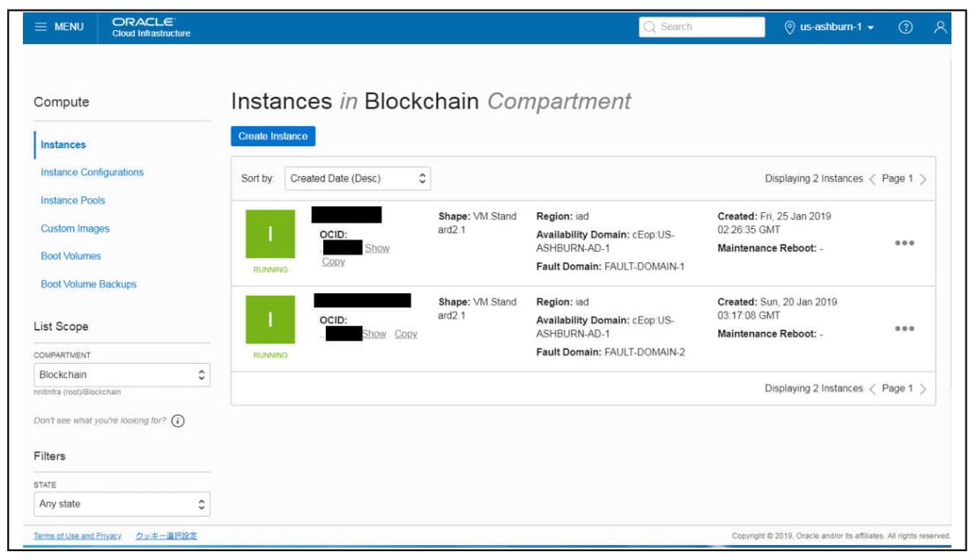Expand the us-ashburn-1 region dropdown
This screenshot has height=560, width=977.
[837, 26]
